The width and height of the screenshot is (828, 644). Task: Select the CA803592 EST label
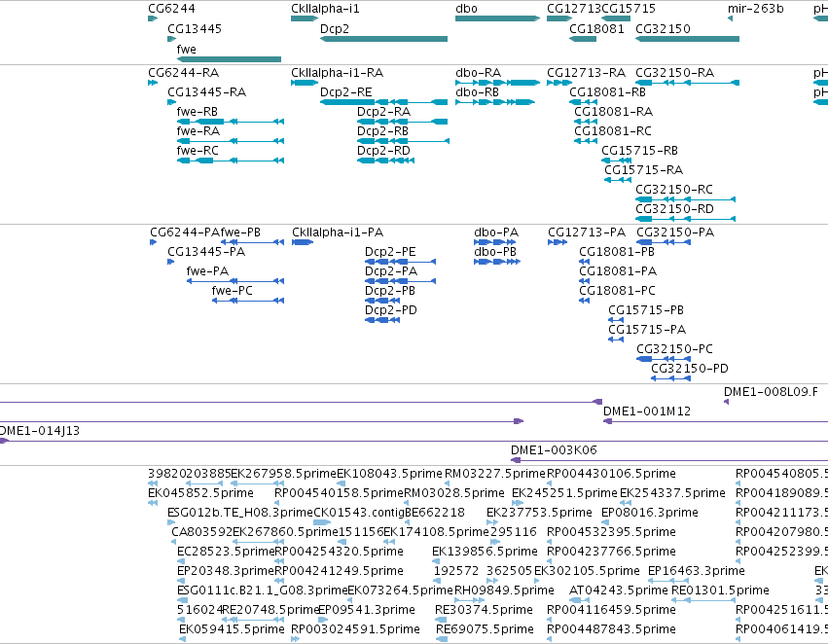201,532
